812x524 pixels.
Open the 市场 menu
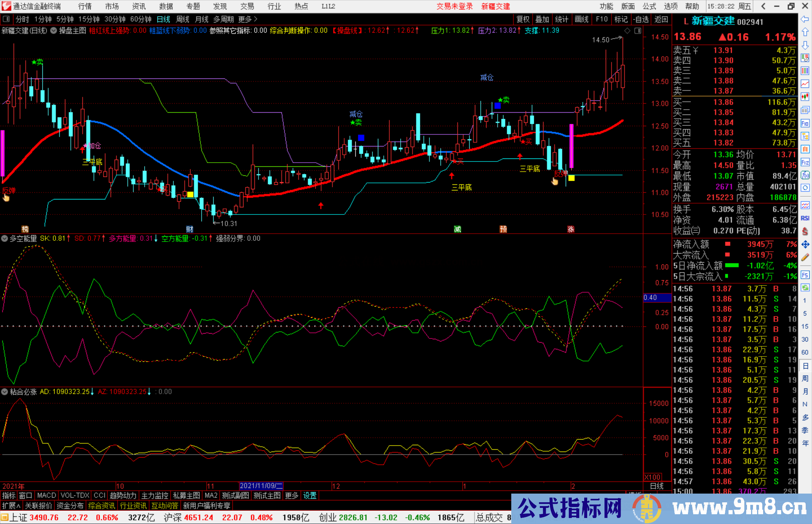[112, 6]
